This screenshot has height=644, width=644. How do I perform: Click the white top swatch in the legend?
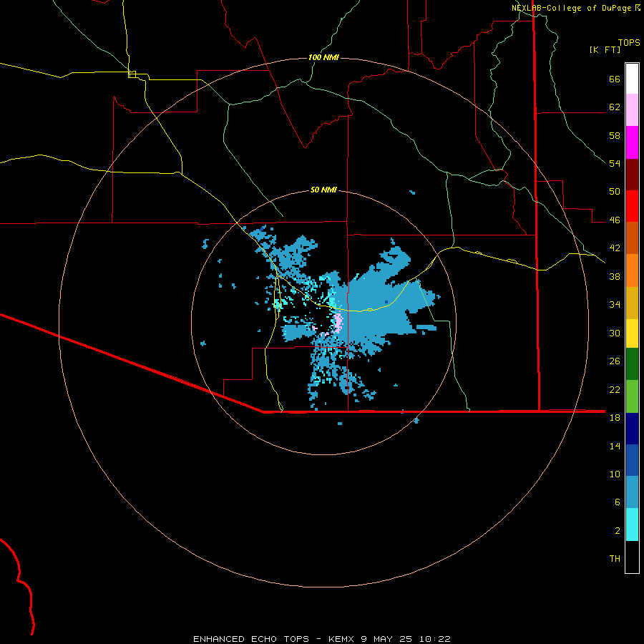(632, 79)
